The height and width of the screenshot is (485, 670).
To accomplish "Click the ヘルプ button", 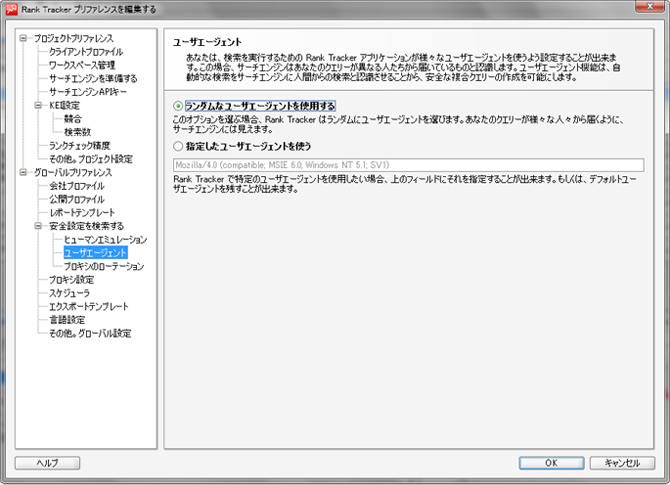I will 47,463.
